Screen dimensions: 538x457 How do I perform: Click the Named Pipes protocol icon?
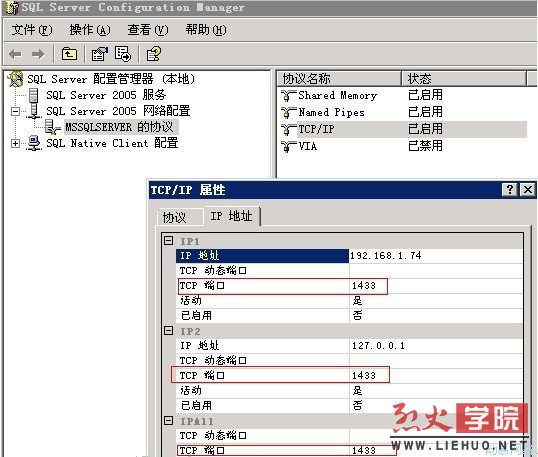coord(288,113)
